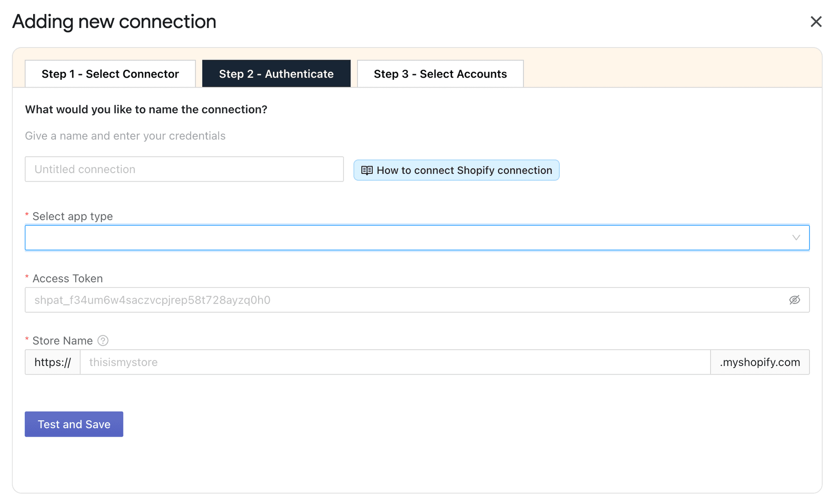
Task: Click the book icon on the Shopify help button
Action: click(367, 170)
